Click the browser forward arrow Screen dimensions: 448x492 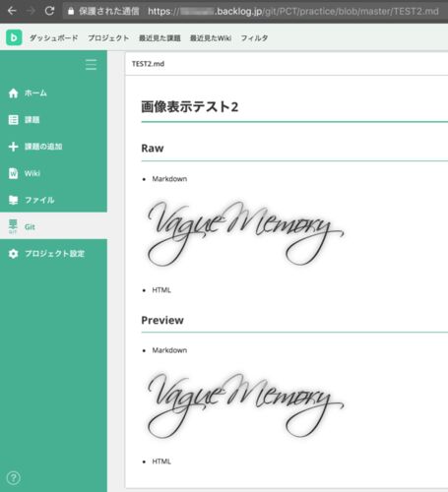(x=31, y=11)
